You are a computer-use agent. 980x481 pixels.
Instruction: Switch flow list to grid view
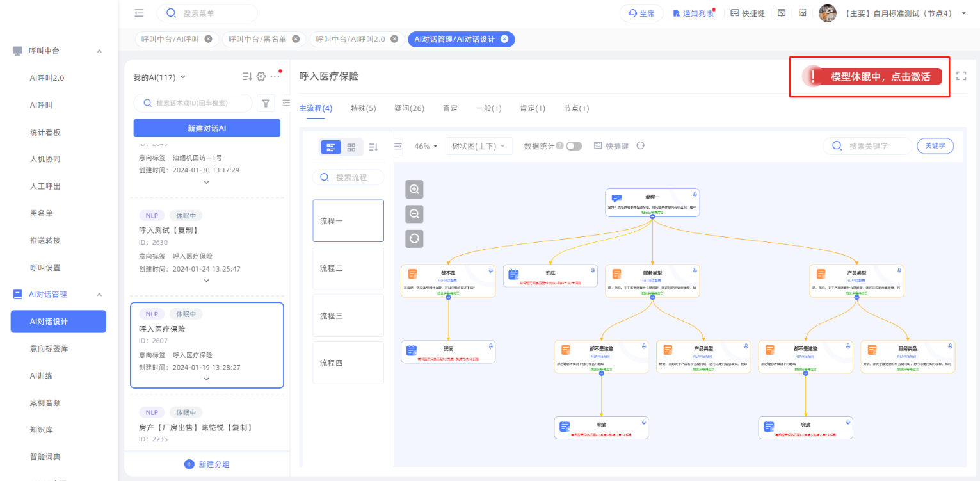(x=351, y=147)
